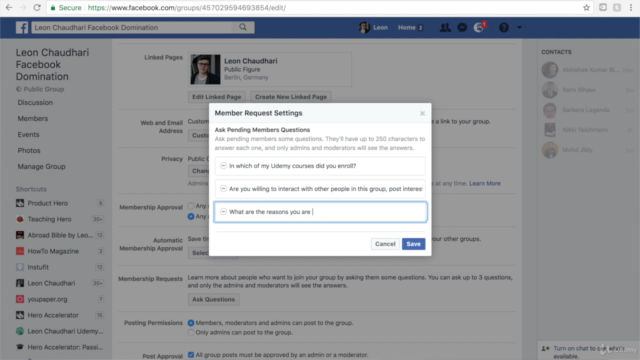
Task: Save the member request questions
Action: (x=413, y=244)
